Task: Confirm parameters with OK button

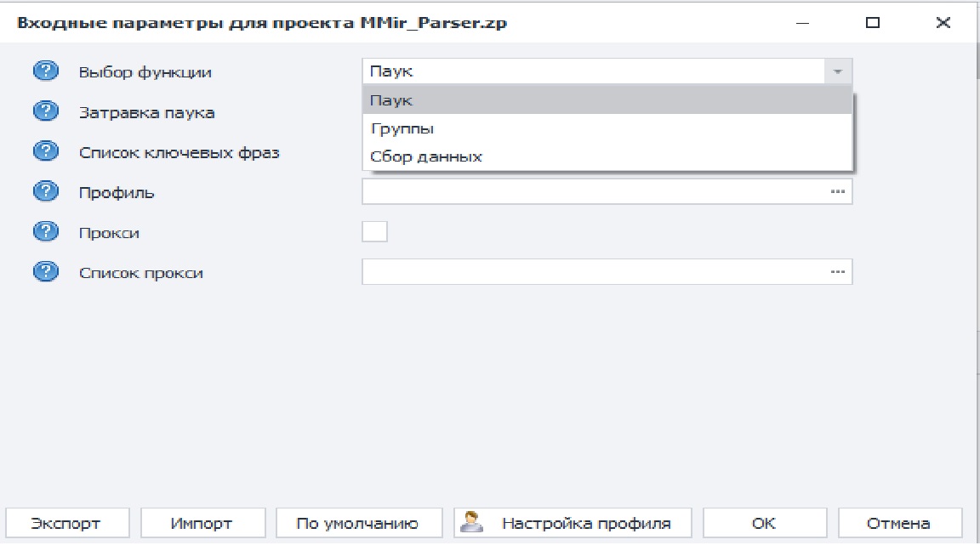Action: coord(764,523)
